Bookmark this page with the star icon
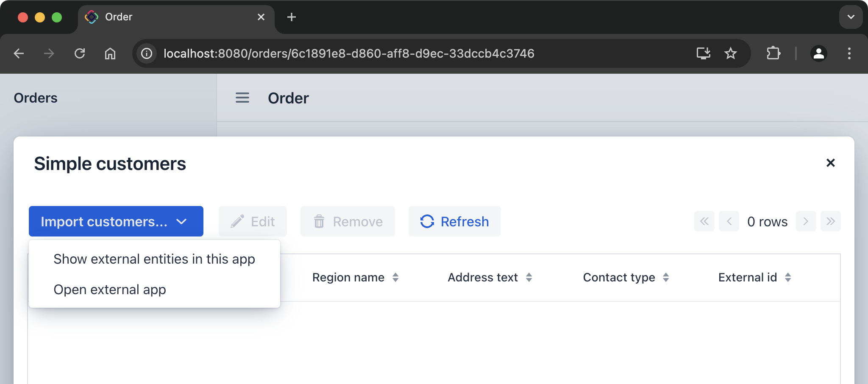This screenshot has height=384, width=868. (x=731, y=53)
